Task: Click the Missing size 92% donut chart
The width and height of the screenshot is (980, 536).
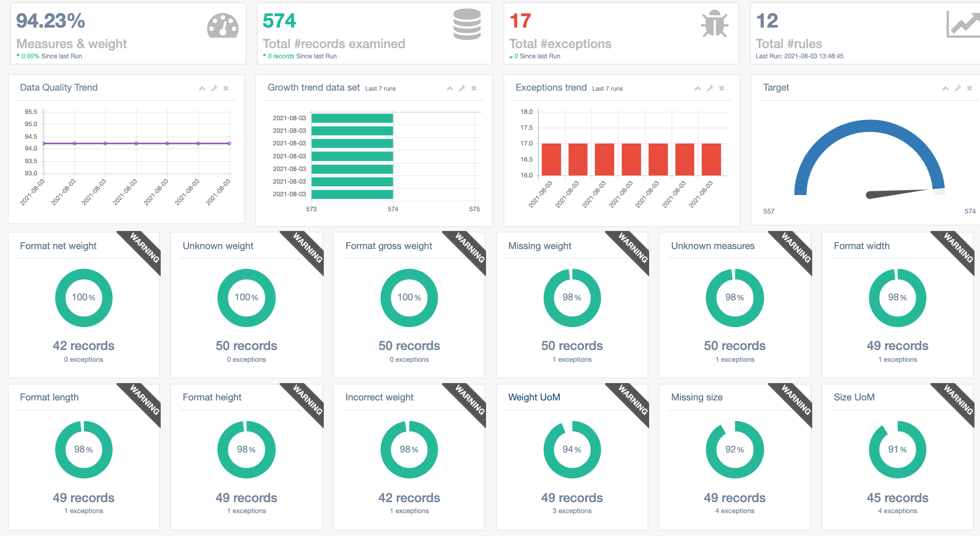Action: [x=735, y=449]
